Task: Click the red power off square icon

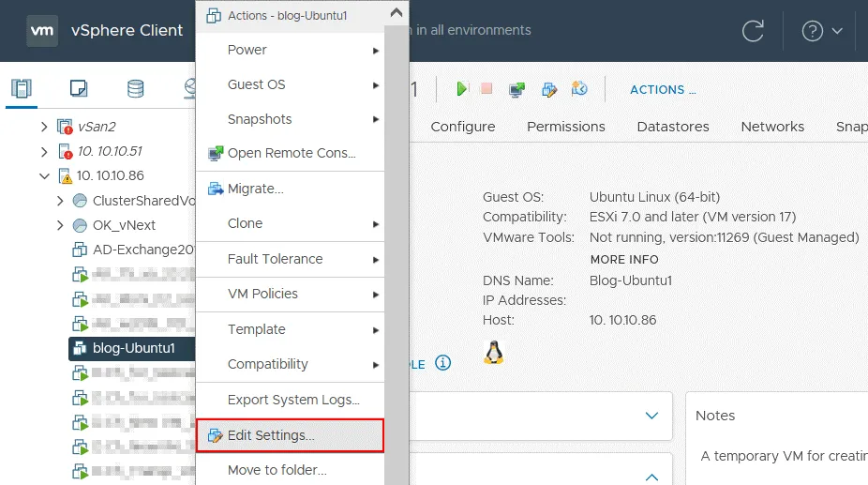Action: pyautogui.click(x=486, y=89)
